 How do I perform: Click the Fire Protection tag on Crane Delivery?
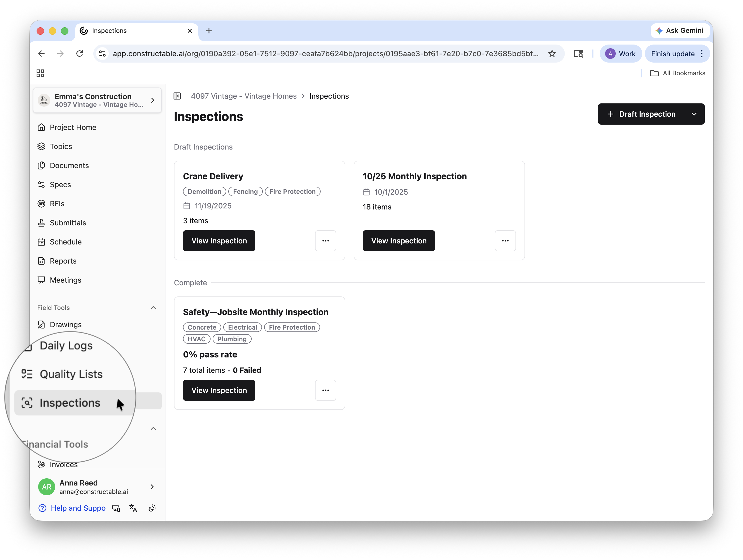(x=292, y=191)
